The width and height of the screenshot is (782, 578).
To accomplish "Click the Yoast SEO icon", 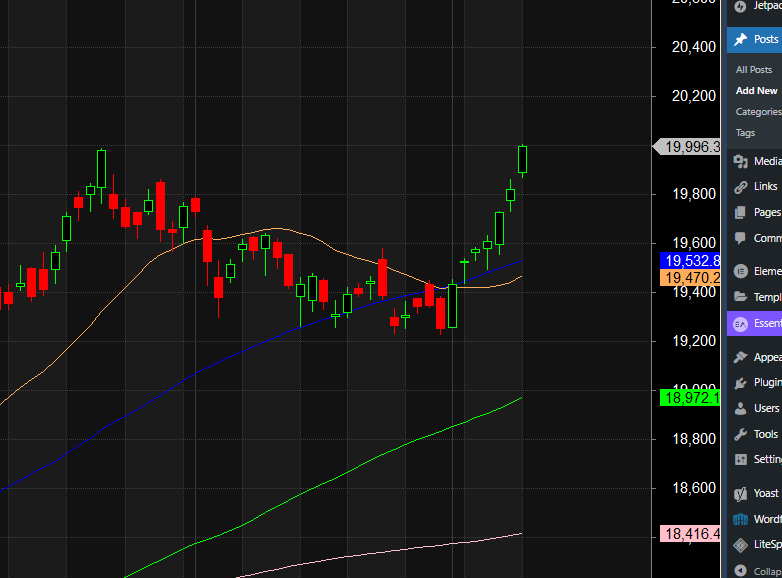I will click(x=741, y=494).
